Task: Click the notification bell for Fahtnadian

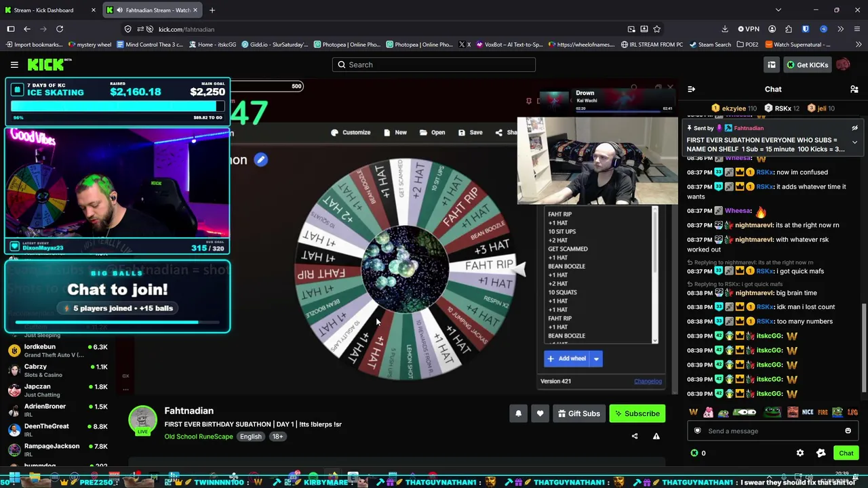Action: 518,413
